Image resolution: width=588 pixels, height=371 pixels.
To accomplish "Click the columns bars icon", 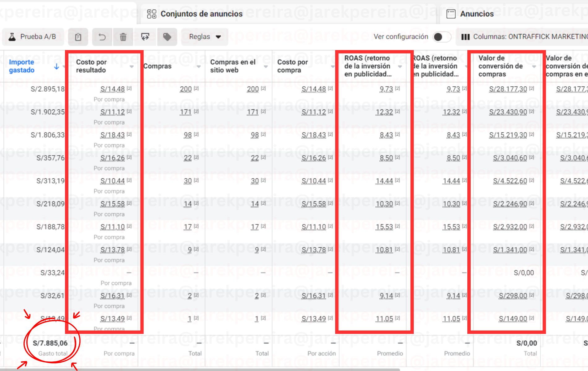I will click(465, 37).
